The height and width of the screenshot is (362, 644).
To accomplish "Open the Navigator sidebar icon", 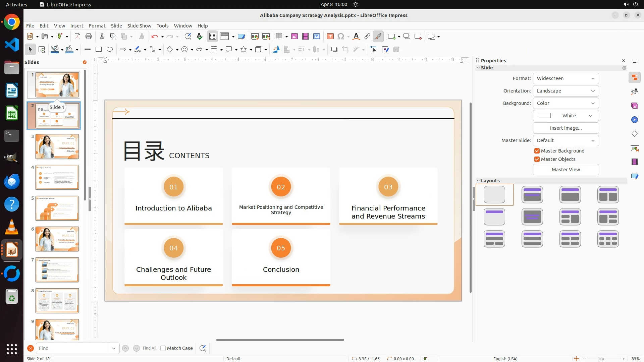I will pyautogui.click(x=634, y=120).
